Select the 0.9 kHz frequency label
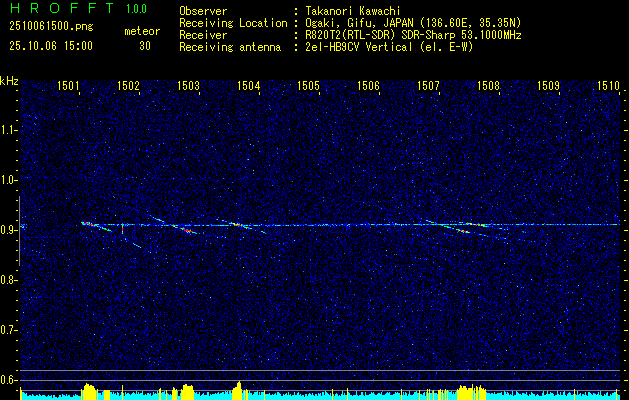This screenshot has width=629, height=400. click(x=9, y=229)
